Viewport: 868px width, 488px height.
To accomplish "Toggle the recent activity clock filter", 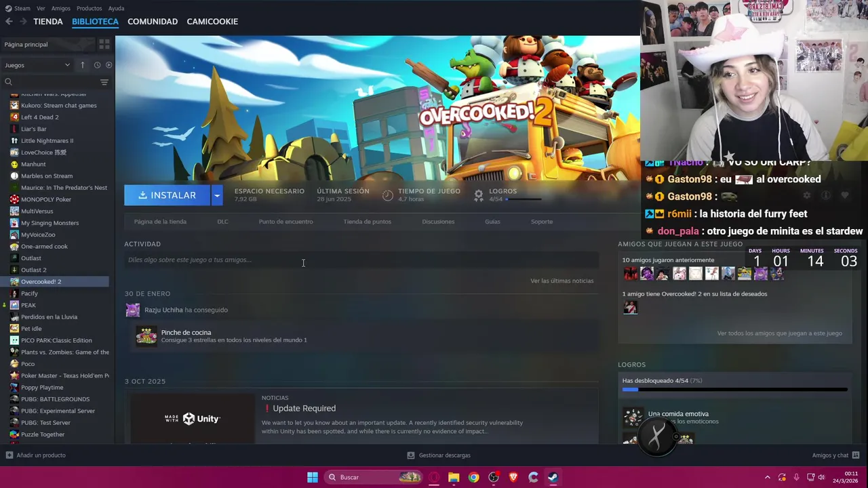I will 97,65.
